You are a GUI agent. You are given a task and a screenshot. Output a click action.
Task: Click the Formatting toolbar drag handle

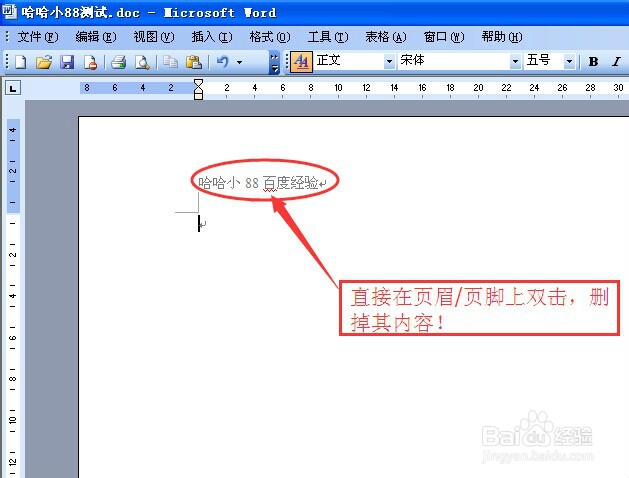[287, 62]
